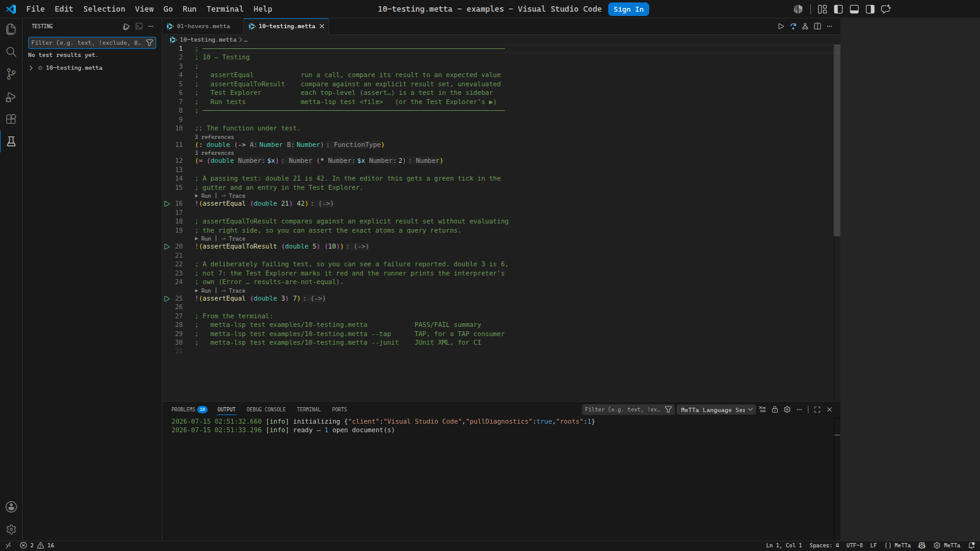Toggle Output scroll lock
The image size is (980, 551).
coord(775,410)
